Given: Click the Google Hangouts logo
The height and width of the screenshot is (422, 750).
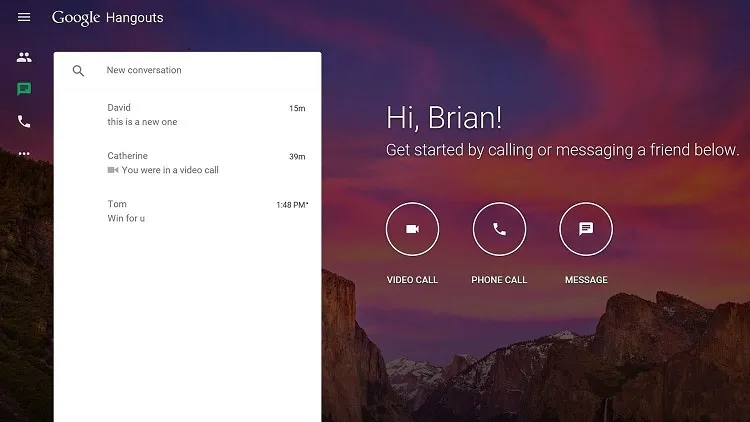Looking at the screenshot, I should click(x=108, y=18).
